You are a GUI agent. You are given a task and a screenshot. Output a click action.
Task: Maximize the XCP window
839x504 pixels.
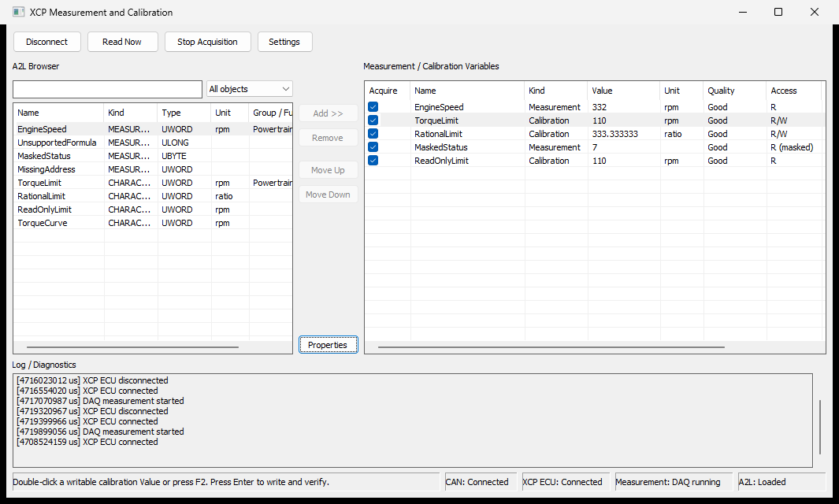[x=778, y=12]
